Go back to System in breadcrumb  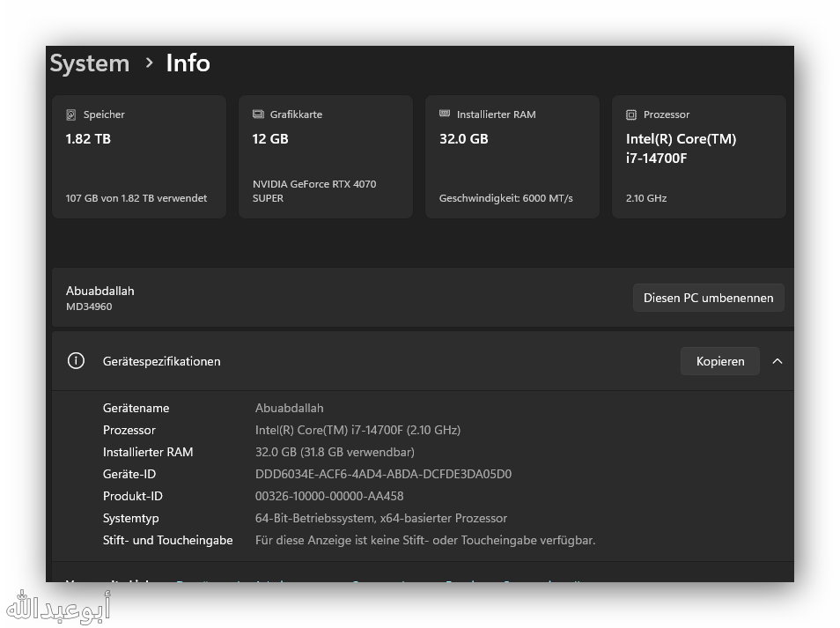90,63
